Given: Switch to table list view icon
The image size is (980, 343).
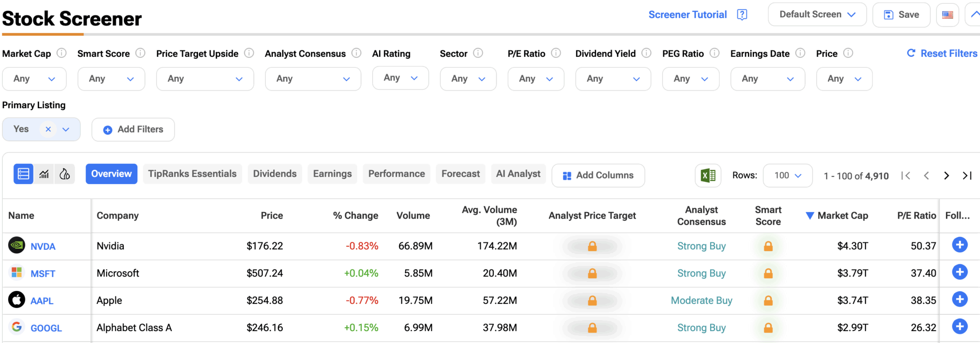Looking at the screenshot, I should (23, 174).
